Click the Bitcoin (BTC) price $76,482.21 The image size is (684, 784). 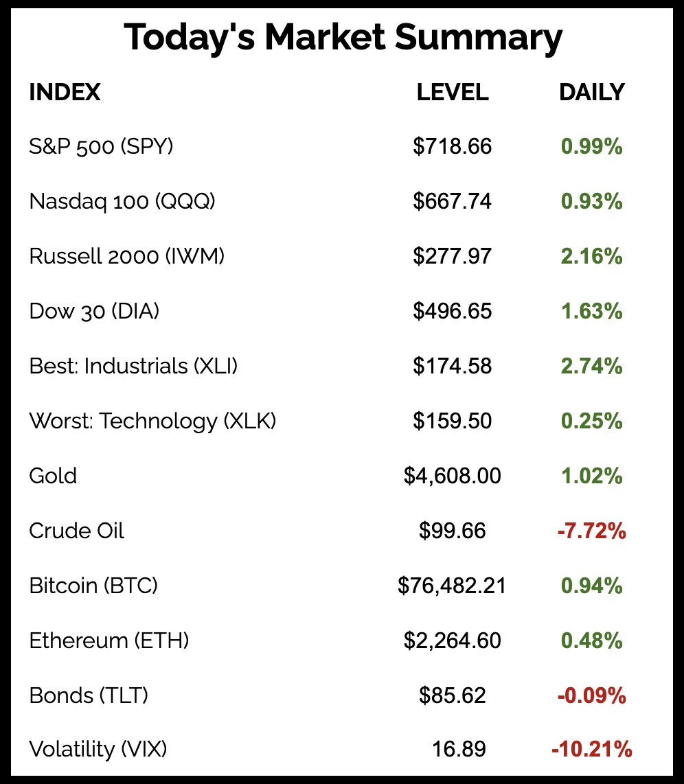[x=452, y=586]
